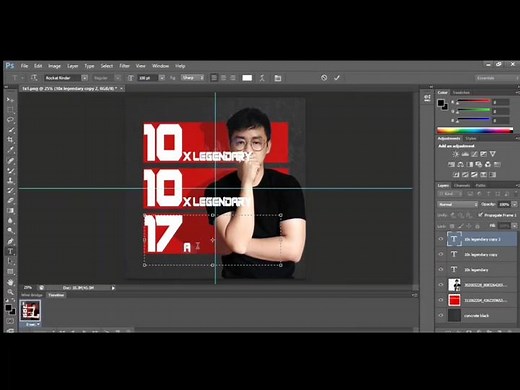This screenshot has height=390, width=520.
Task: Toggle lock layer position
Action: point(469,226)
